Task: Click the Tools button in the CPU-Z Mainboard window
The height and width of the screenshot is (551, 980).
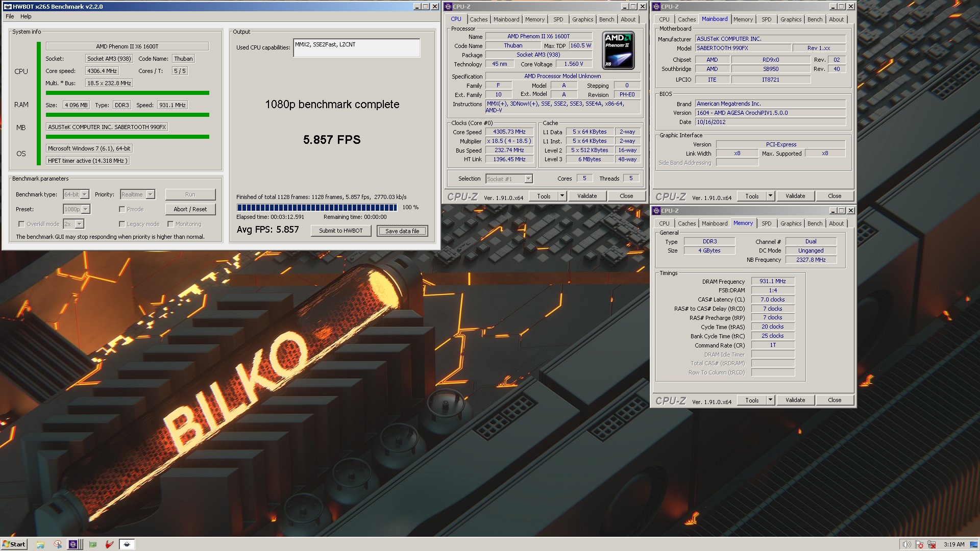Action: [x=752, y=196]
